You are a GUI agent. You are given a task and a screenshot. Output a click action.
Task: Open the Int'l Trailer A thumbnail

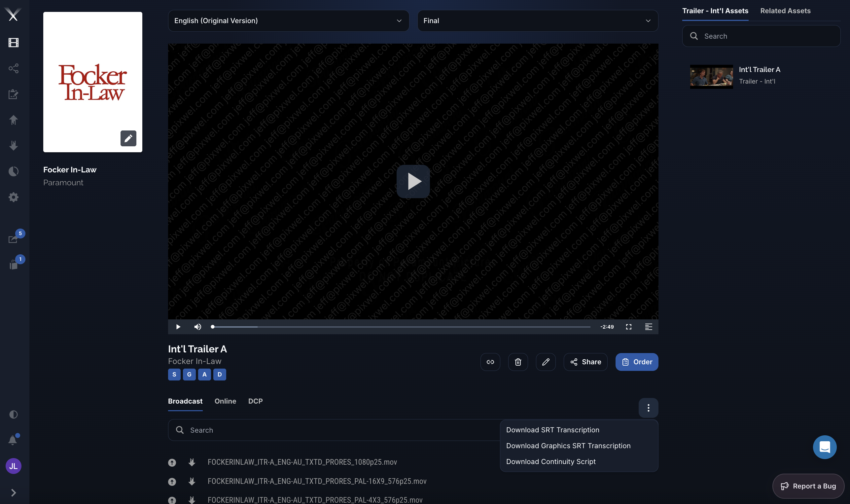[711, 77]
